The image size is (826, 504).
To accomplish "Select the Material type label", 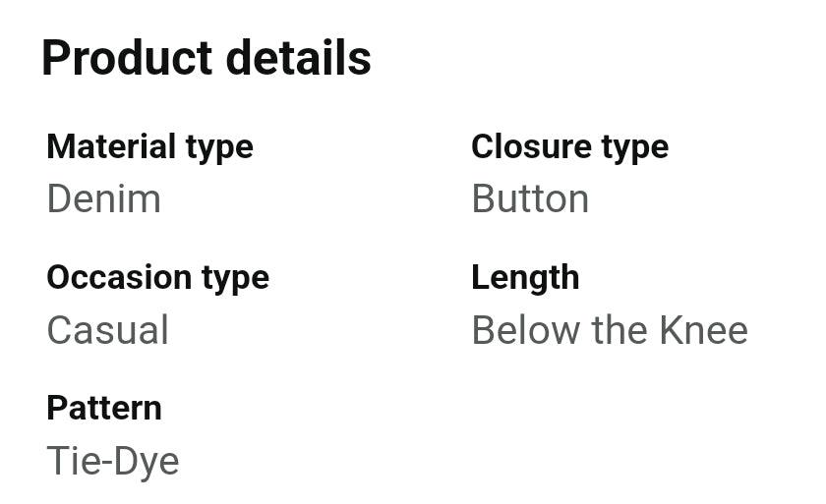I will tap(149, 147).
